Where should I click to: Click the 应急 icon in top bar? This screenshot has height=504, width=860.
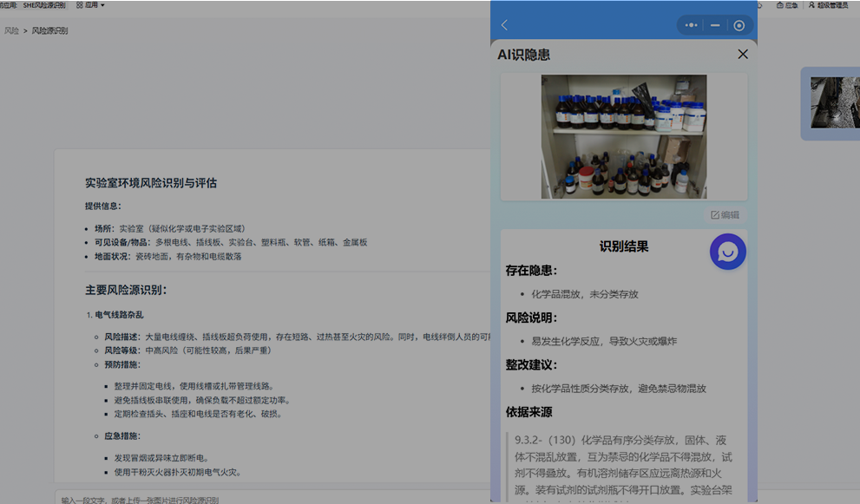[x=786, y=5]
